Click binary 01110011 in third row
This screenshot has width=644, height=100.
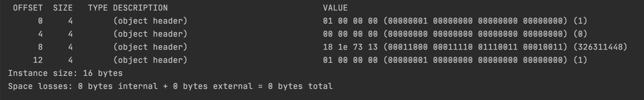point(498,47)
